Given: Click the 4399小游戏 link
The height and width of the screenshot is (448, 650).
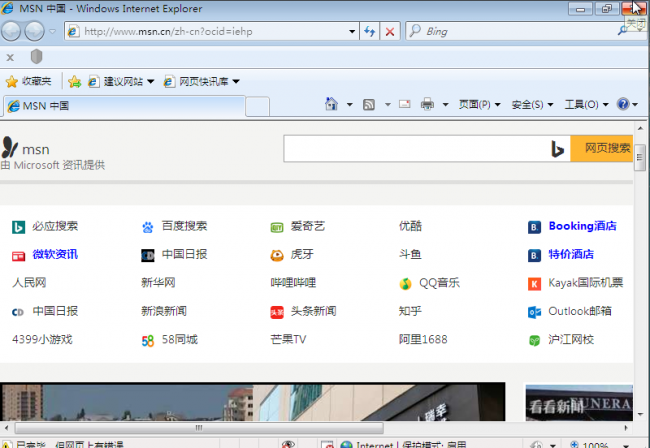Looking at the screenshot, I should coord(42,339).
